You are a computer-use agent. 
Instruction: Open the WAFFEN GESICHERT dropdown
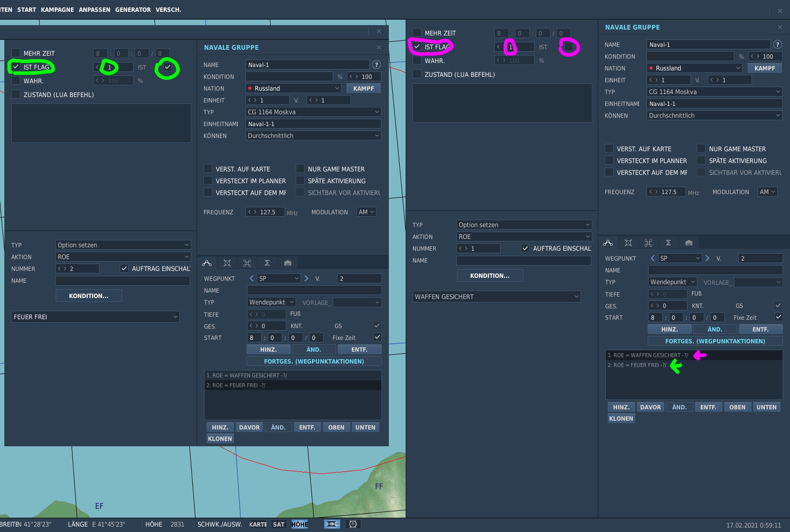point(497,297)
